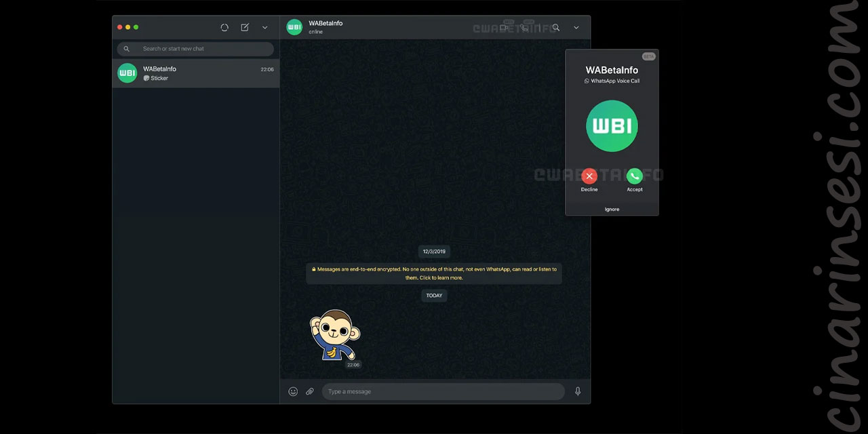Open the conversation options chevron
Screen dimensions: 868x434
(576, 27)
